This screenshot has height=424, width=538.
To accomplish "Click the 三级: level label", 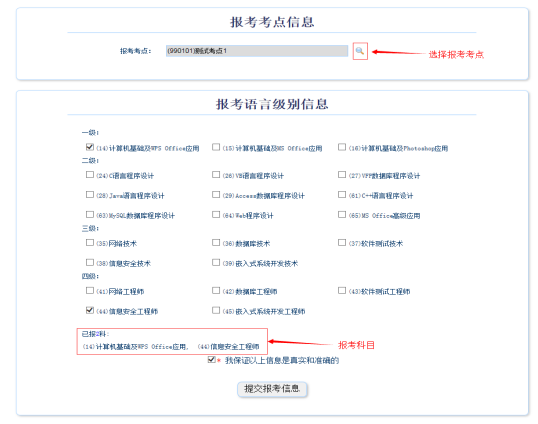I will click(x=90, y=228).
